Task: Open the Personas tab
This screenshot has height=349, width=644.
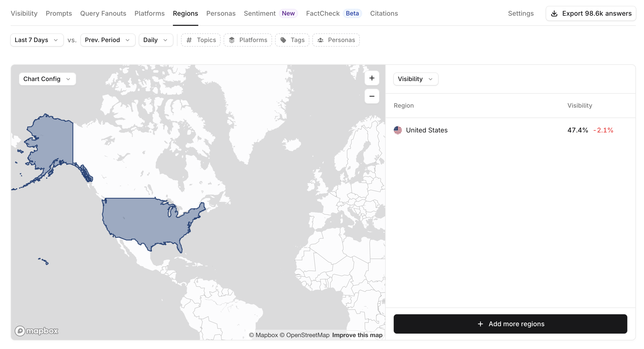Action: point(221,13)
